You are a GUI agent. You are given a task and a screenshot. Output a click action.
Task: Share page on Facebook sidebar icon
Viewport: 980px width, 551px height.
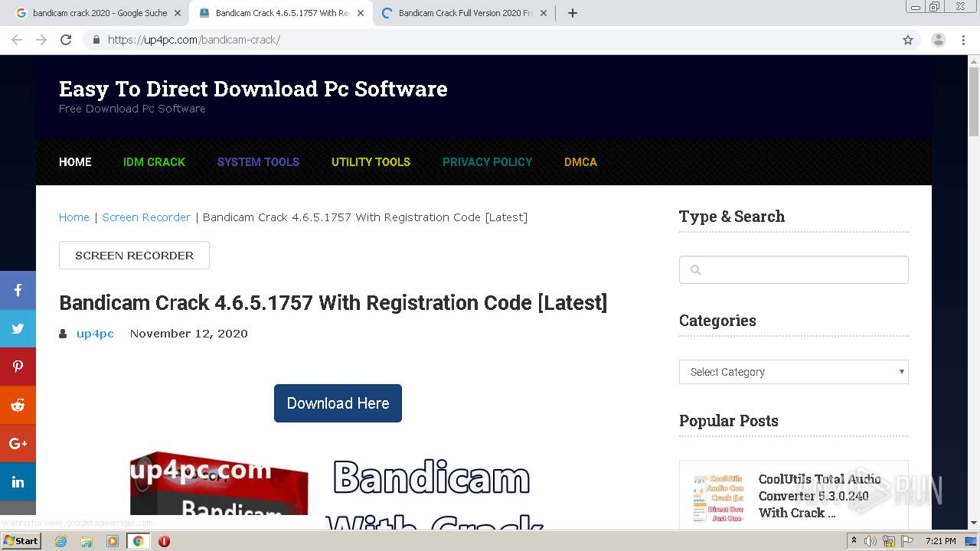click(x=18, y=290)
